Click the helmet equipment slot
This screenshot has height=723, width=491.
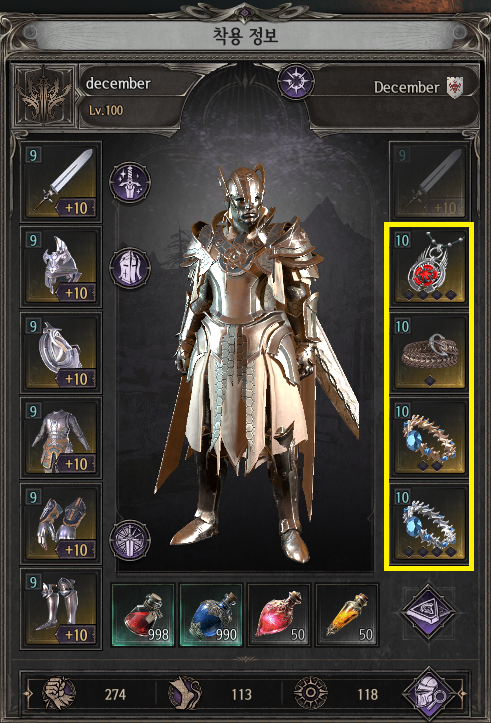click(x=60, y=267)
